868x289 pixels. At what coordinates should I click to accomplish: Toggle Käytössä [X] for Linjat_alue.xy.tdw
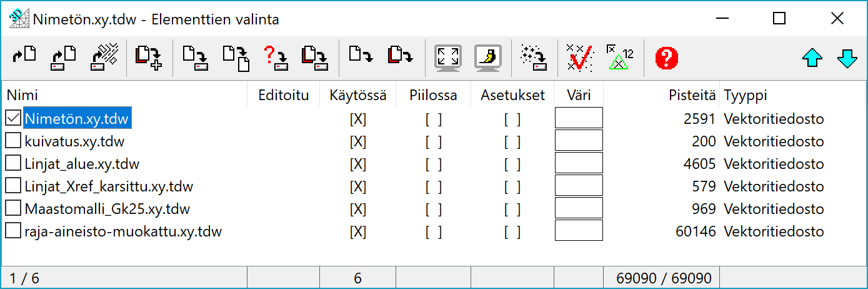pos(357,164)
